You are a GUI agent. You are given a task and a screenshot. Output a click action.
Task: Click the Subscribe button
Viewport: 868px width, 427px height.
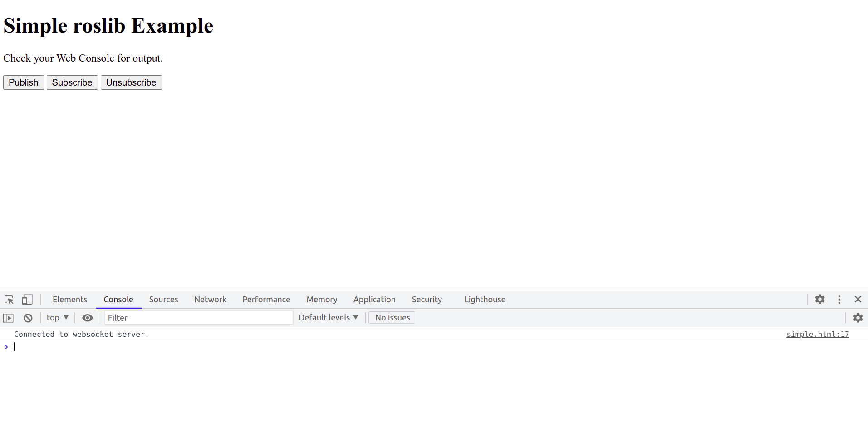72,82
